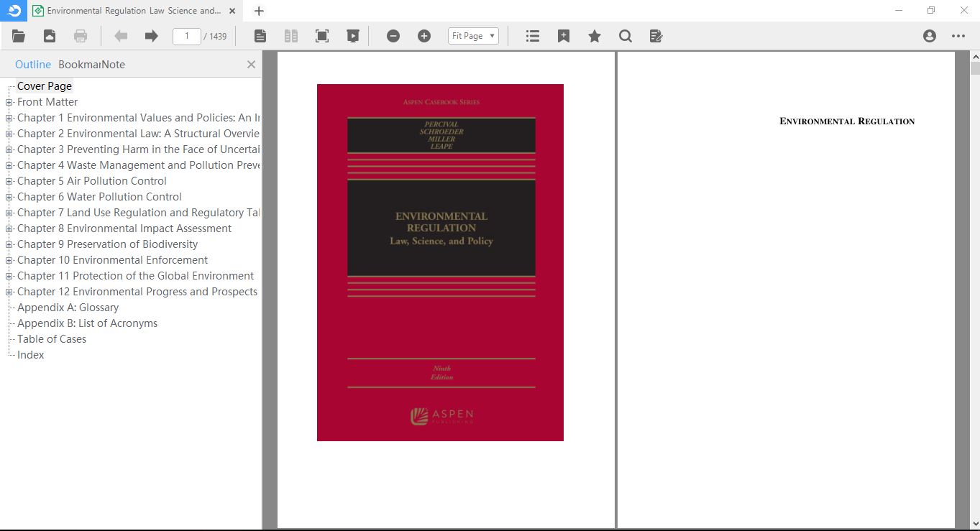Add a bookmark to this page

(x=564, y=36)
